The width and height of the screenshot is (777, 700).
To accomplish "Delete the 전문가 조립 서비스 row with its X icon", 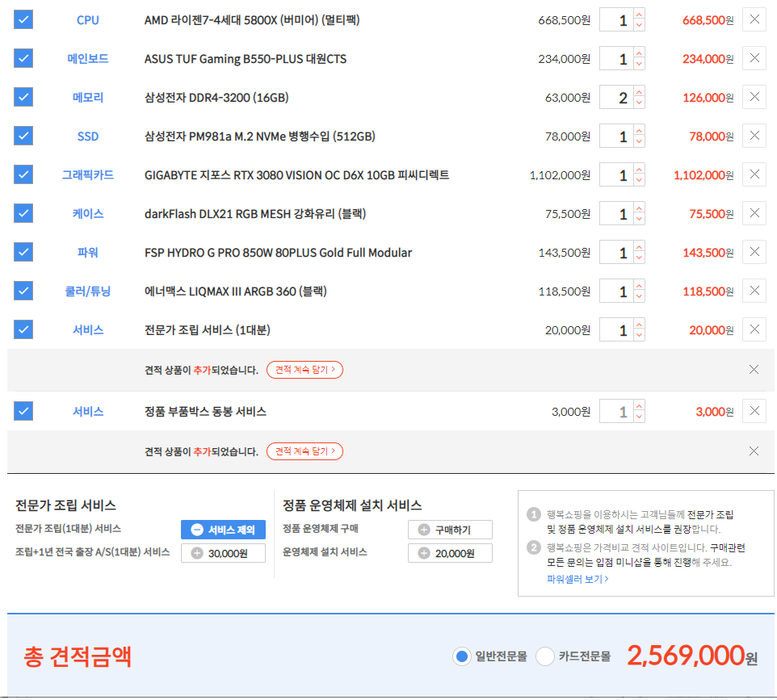I will click(x=754, y=329).
